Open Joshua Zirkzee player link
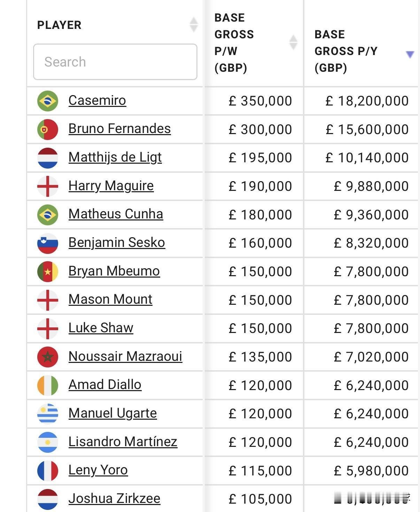The image size is (420, 512). coord(114,498)
